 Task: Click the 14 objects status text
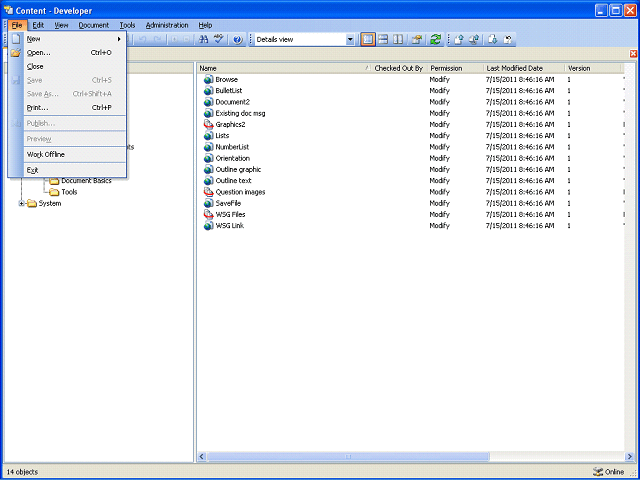[x=22, y=472]
